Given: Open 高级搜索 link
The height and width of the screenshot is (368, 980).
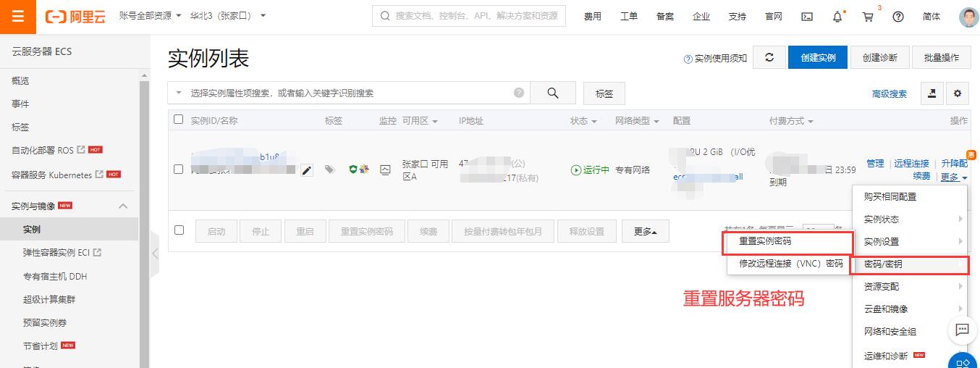Looking at the screenshot, I should 890,94.
